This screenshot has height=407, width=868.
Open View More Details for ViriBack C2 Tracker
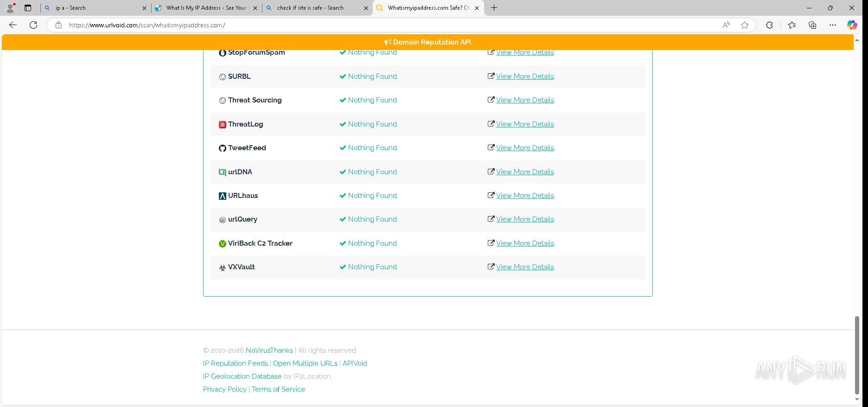[525, 243]
